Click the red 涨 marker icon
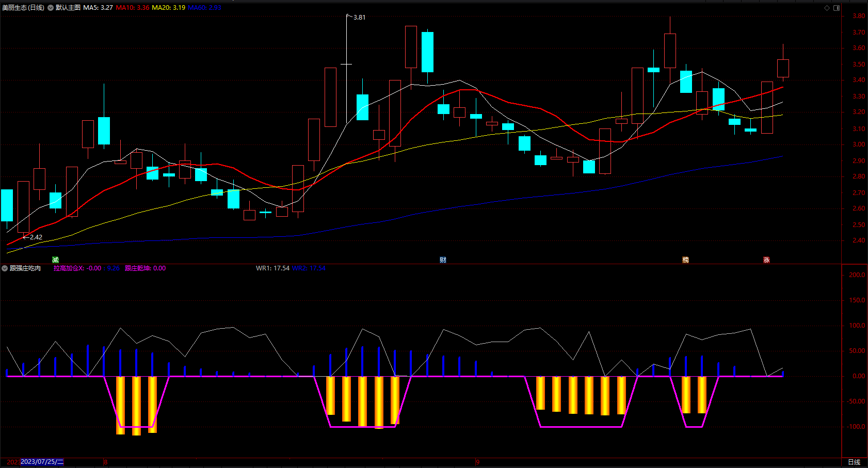Viewport: 868px width, 468px height. coord(766,260)
